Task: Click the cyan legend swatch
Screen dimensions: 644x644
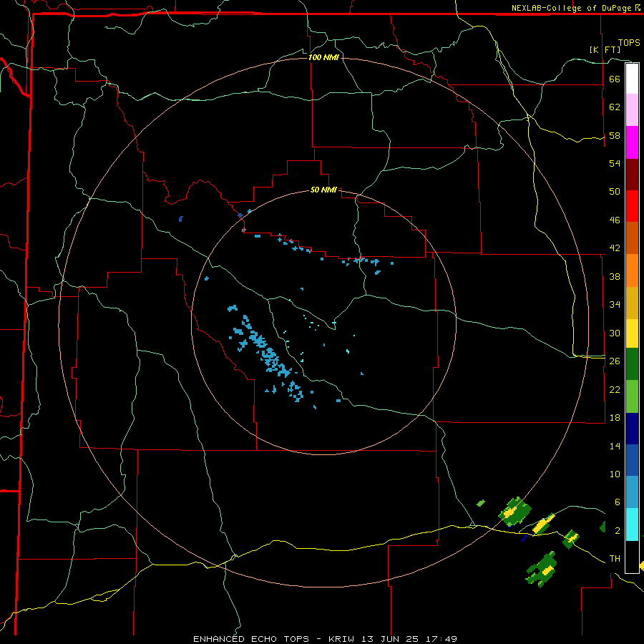Action: [632, 525]
